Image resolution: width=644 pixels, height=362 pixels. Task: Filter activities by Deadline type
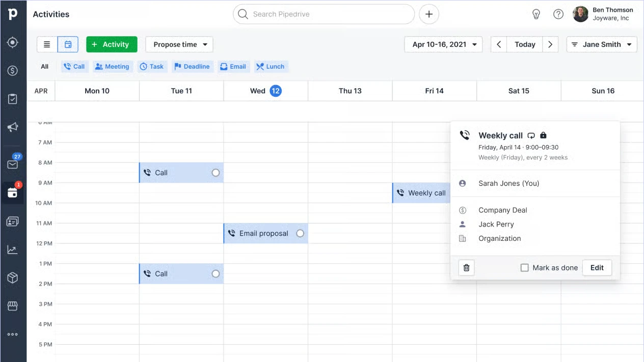(192, 66)
